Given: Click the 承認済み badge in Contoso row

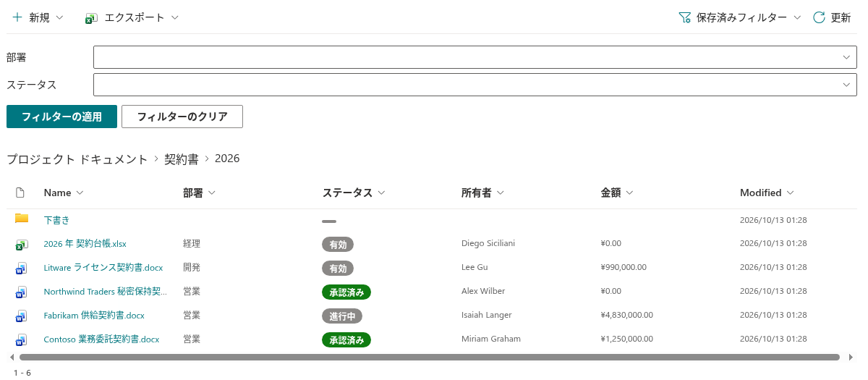Looking at the screenshot, I should click(x=346, y=340).
